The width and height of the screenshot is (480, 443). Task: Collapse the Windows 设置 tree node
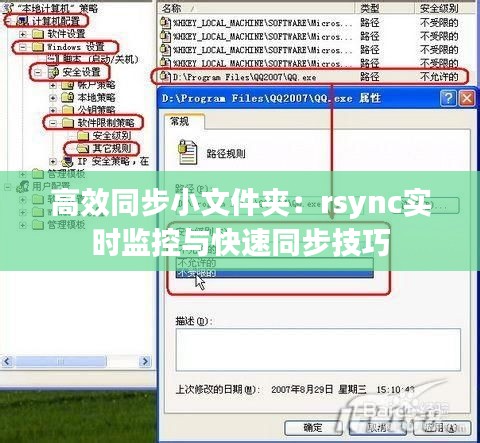[x=23, y=47]
